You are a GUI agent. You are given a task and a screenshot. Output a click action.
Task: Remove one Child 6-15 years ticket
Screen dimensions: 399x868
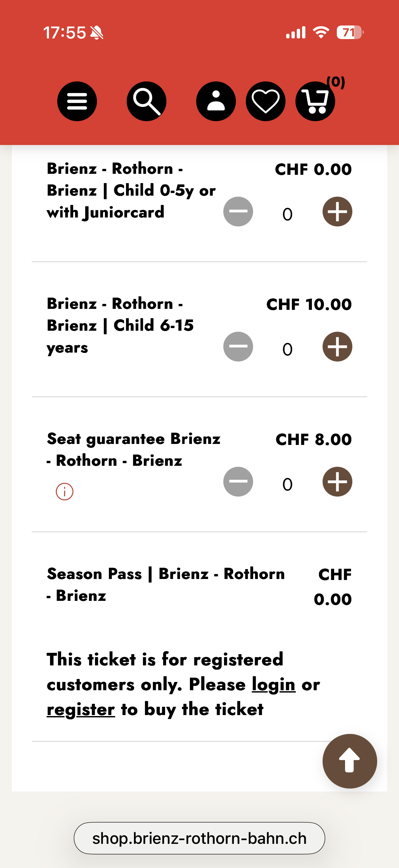[238, 347]
